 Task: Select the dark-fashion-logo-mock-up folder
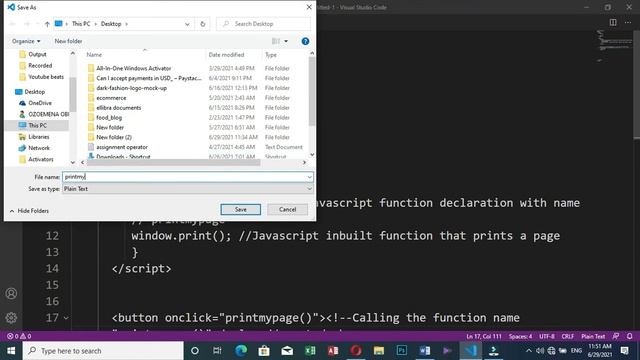pos(131,88)
